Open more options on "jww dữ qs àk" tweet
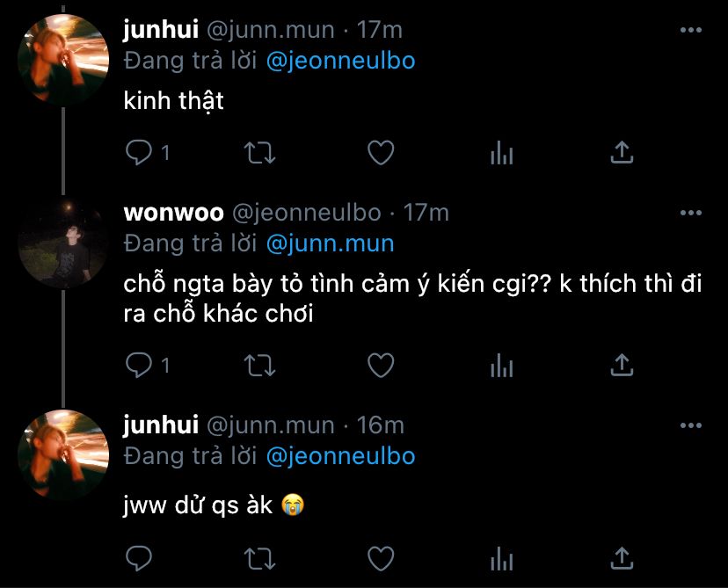Viewport: 728px width, 588px height. [x=692, y=425]
